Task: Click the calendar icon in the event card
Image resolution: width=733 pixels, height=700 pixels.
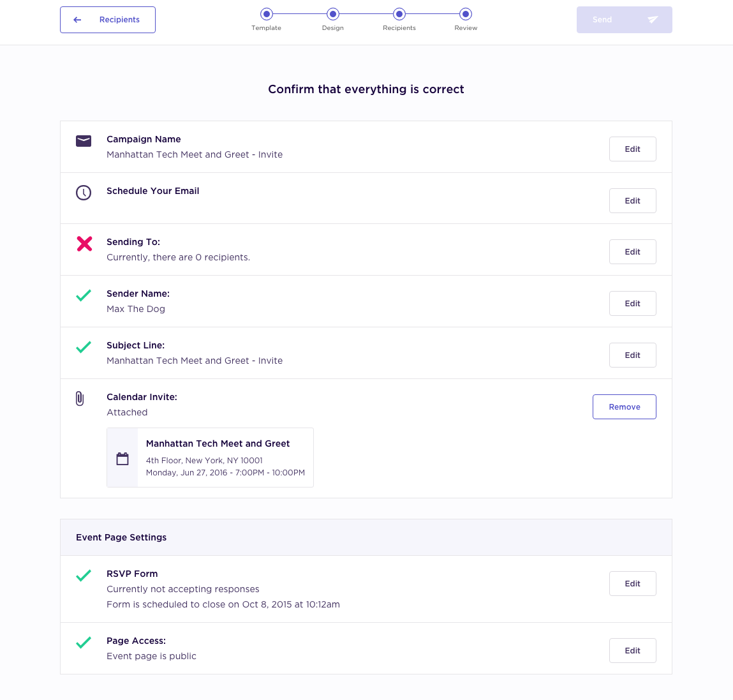Action: coord(122,459)
